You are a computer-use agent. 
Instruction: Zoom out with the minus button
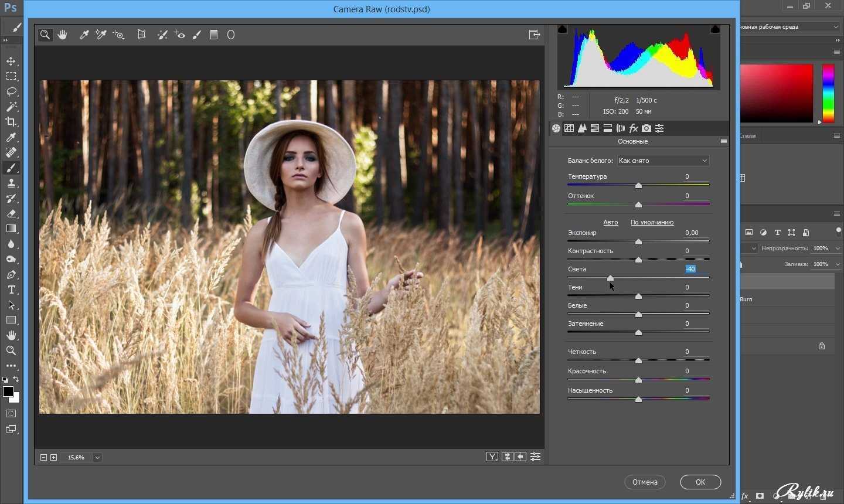coord(43,457)
